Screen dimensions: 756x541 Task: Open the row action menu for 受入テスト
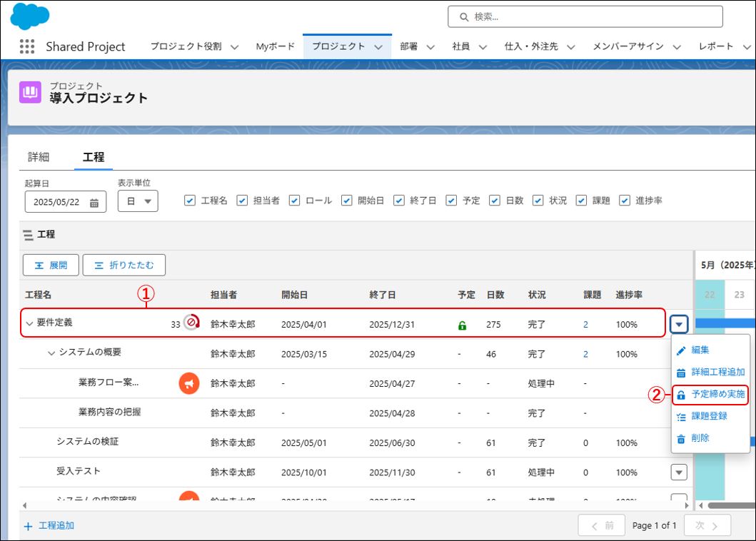click(679, 472)
